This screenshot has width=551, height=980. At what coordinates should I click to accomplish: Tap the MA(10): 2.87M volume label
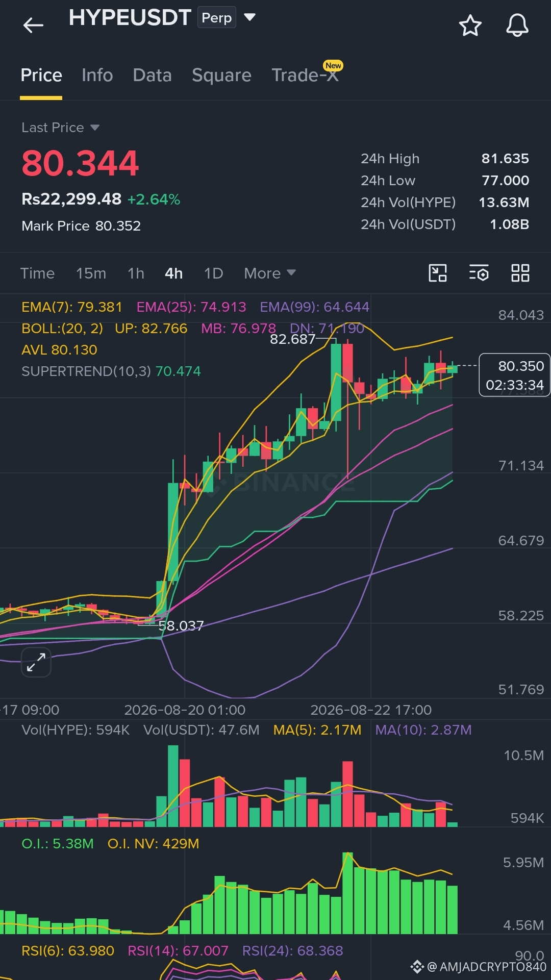tap(423, 730)
